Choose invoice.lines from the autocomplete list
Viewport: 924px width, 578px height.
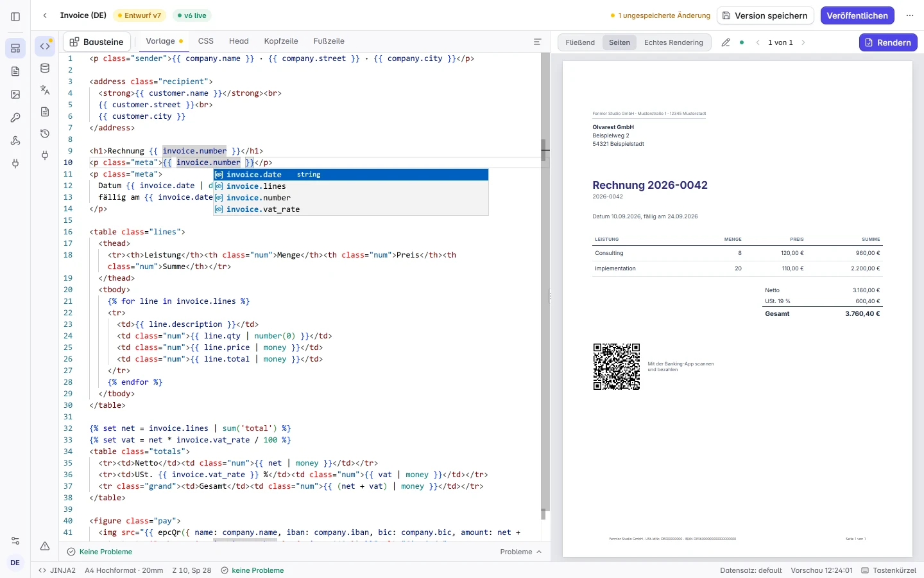click(x=351, y=186)
